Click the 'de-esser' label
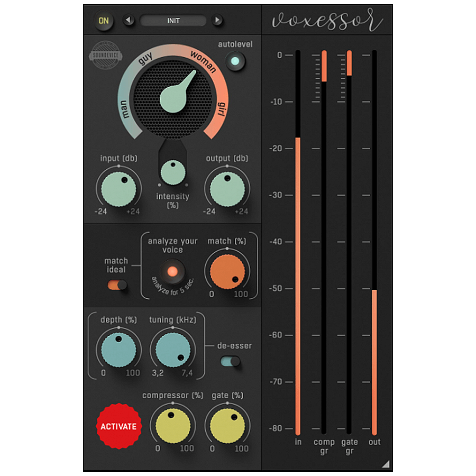 click(x=235, y=345)
